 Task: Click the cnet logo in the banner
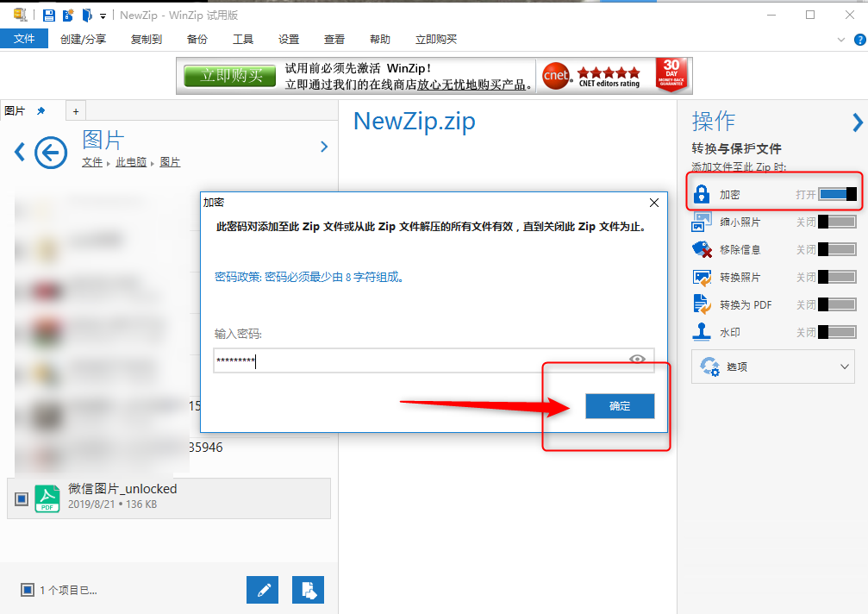pos(556,76)
